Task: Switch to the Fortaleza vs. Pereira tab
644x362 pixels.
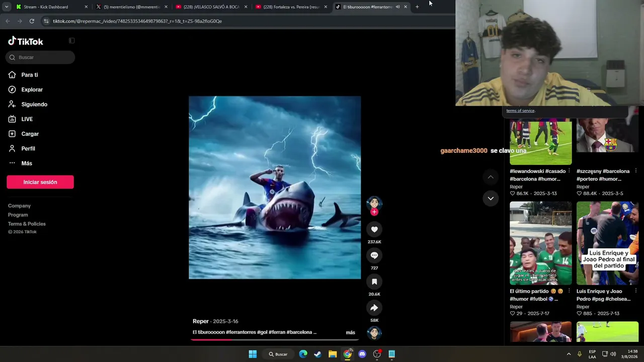Action: point(291,7)
